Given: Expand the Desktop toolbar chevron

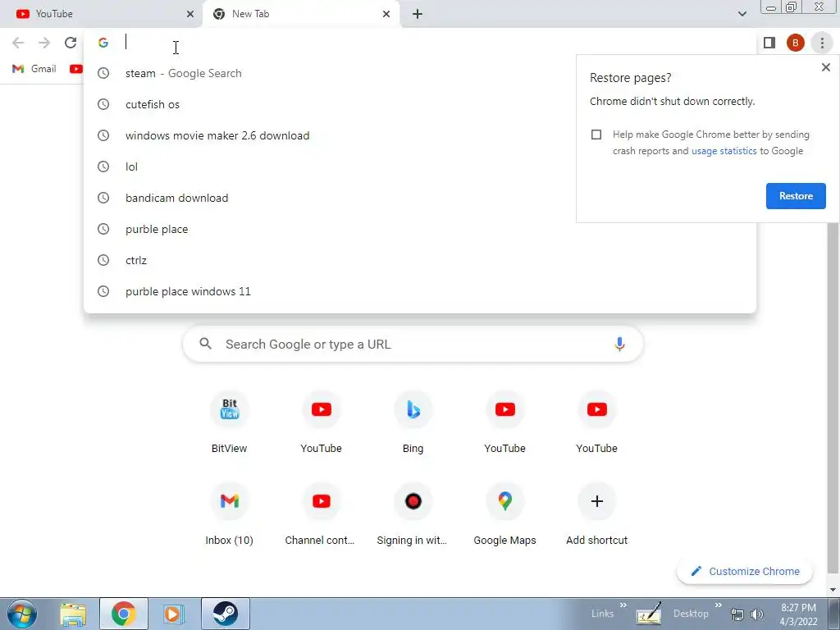Looking at the screenshot, I should pos(719,605).
